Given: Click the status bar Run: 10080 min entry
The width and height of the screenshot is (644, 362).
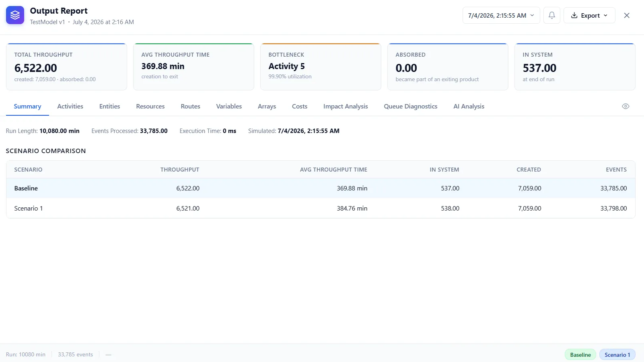Looking at the screenshot, I should tap(26, 354).
